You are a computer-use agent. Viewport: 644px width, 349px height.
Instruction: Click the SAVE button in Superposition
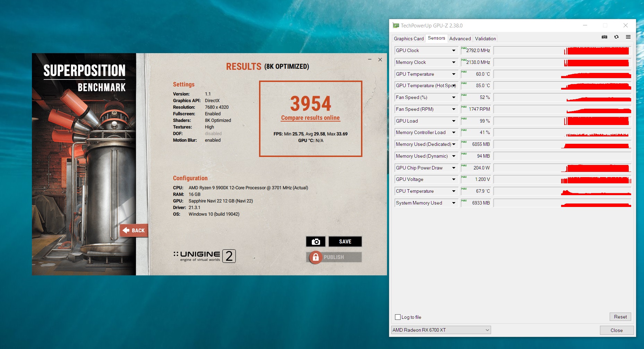point(345,241)
